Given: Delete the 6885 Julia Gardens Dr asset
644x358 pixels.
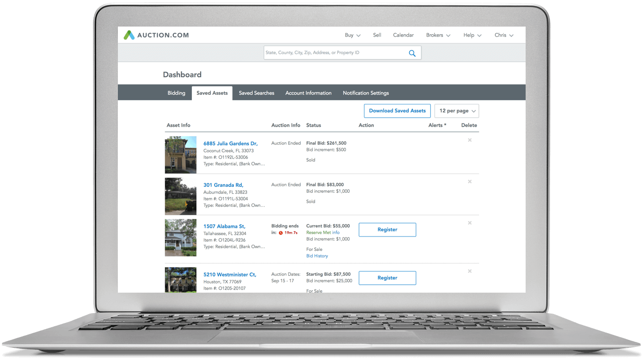Looking at the screenshot, I should click(470, 140).
